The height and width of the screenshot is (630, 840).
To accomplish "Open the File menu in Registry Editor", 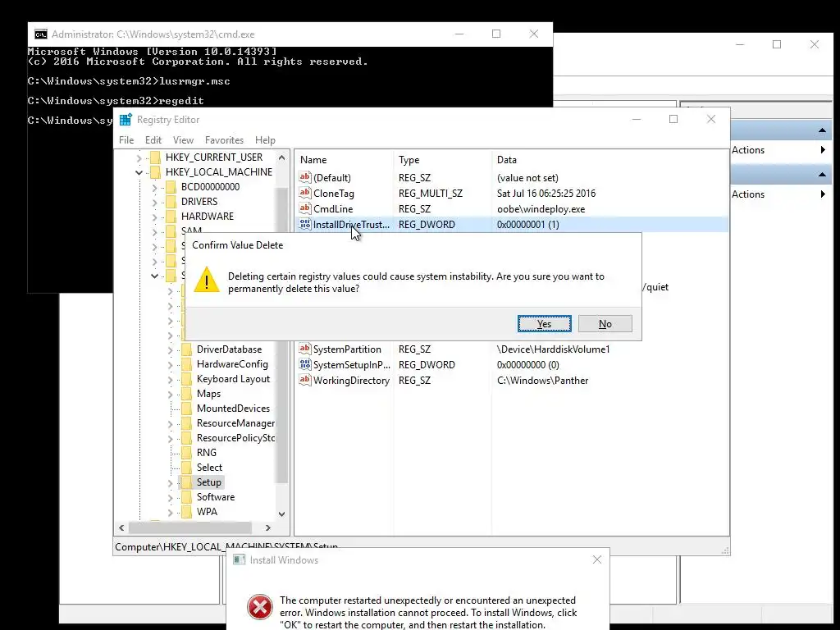I will tap(126, 139).
